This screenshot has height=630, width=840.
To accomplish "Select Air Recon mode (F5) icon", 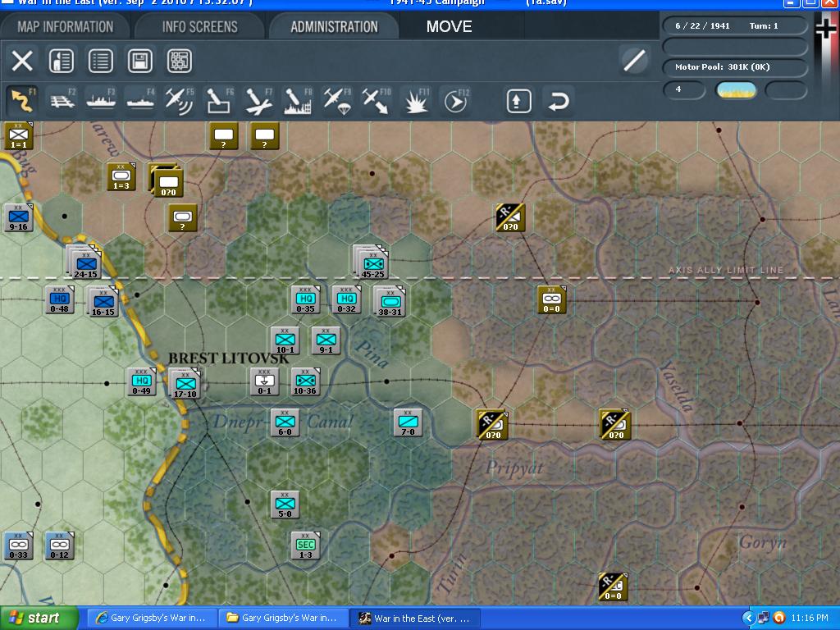I will tap(180, 101).
